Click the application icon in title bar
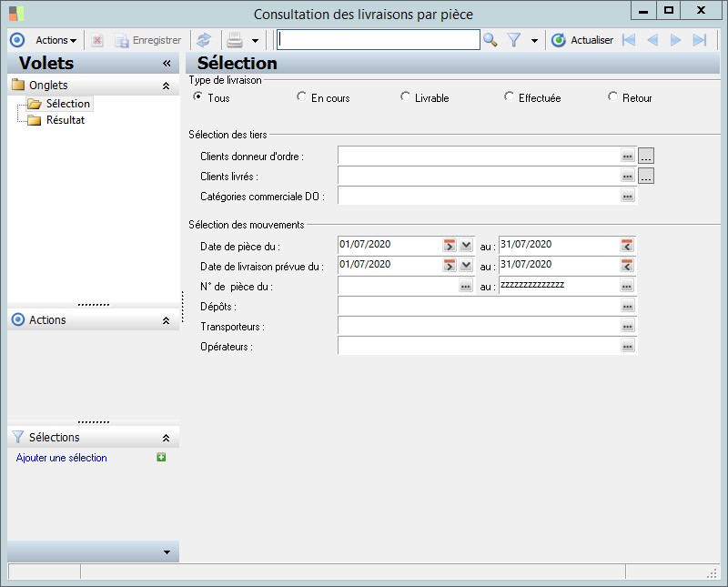The height and width of the screenshot is (587, 728). [x=15, y=14]
